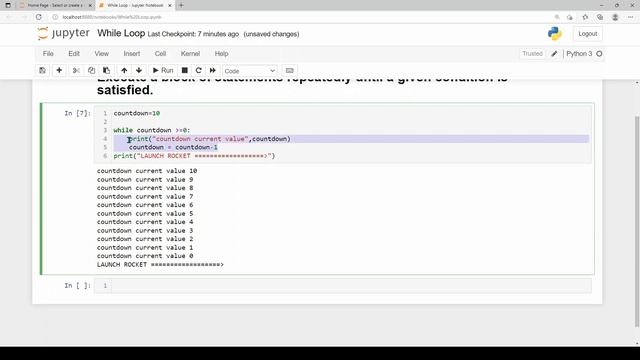Click the LAUNCH ROCKET print statement line
Image resolution: width=640 pixels, height=360 pixels.
click(194, 156)
